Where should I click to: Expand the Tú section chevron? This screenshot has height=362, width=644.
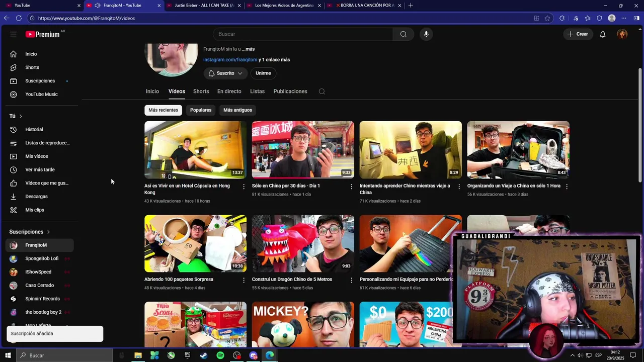(21, 116)
